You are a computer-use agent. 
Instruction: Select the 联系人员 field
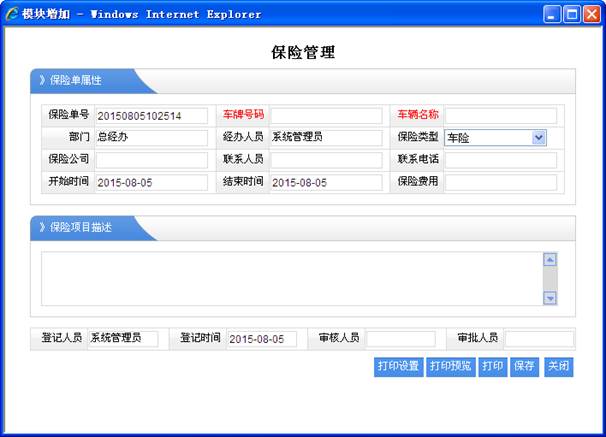tap(326, 160)
